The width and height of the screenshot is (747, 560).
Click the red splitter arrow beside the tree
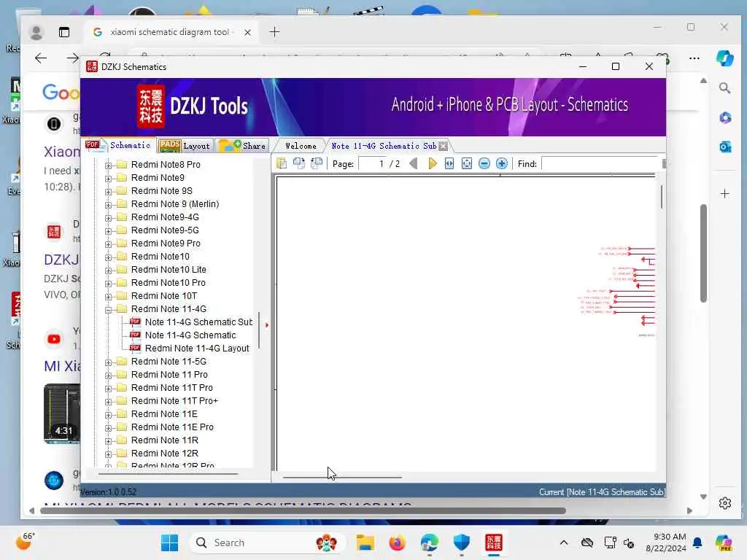point(267,325)
